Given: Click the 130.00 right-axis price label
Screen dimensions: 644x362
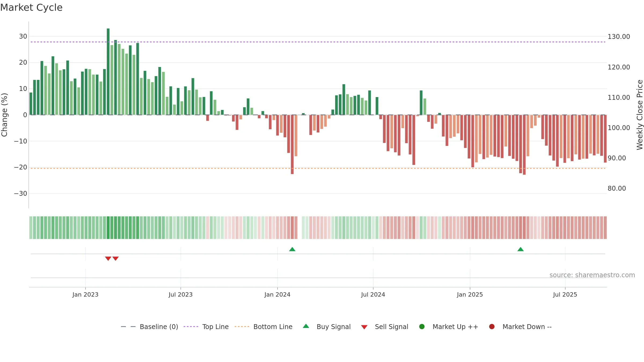Looking at the screenshot, I should click(x=619, y=37).
